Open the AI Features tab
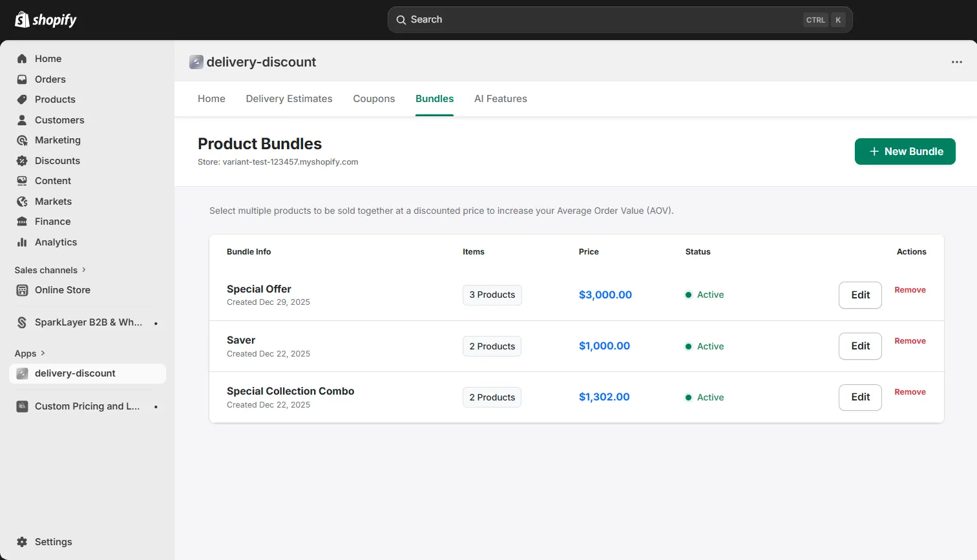 point(500,98)
